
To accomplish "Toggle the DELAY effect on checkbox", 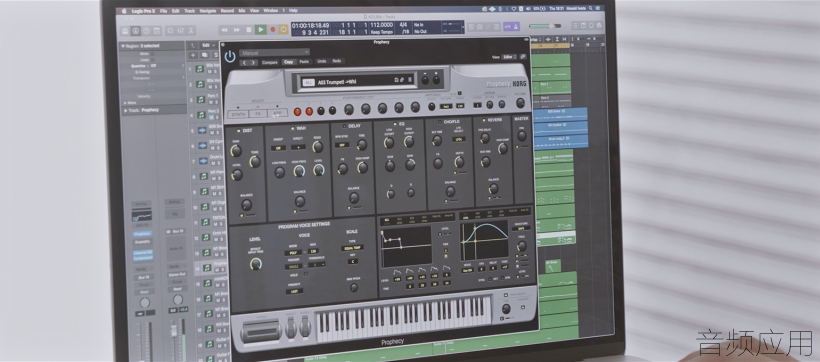I will click(344, 126).
